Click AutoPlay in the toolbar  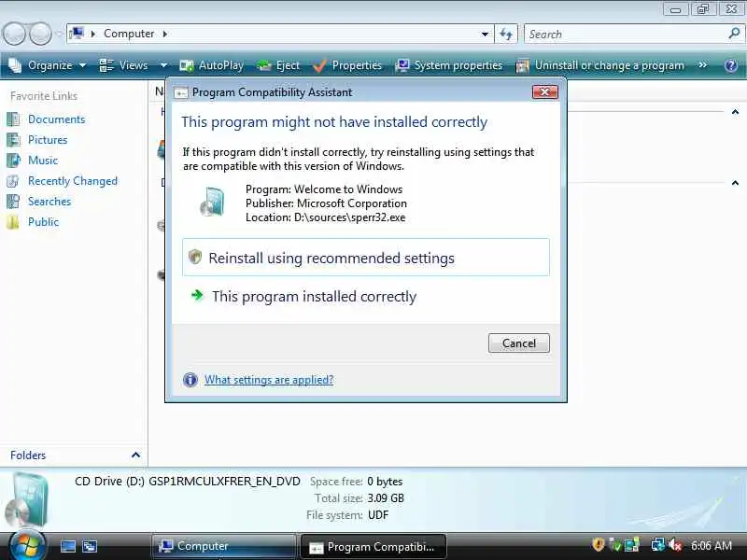(x=212, y=65)
